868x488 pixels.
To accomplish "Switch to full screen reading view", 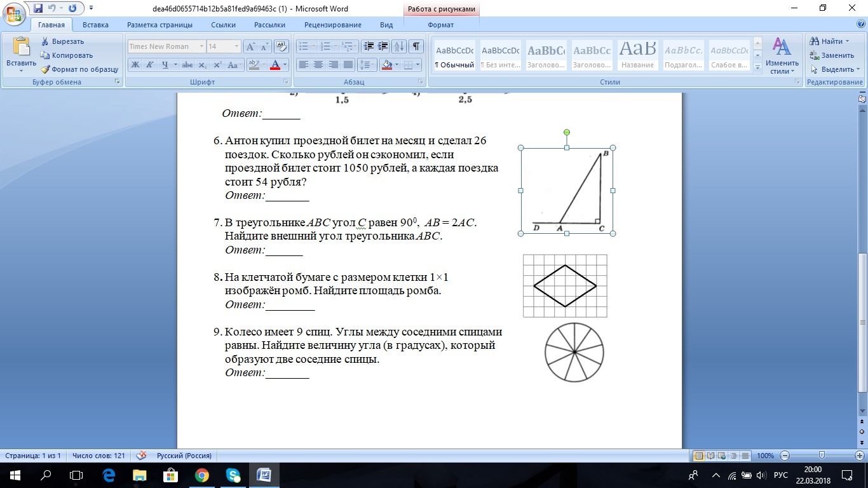I will [x=711, y=456].
